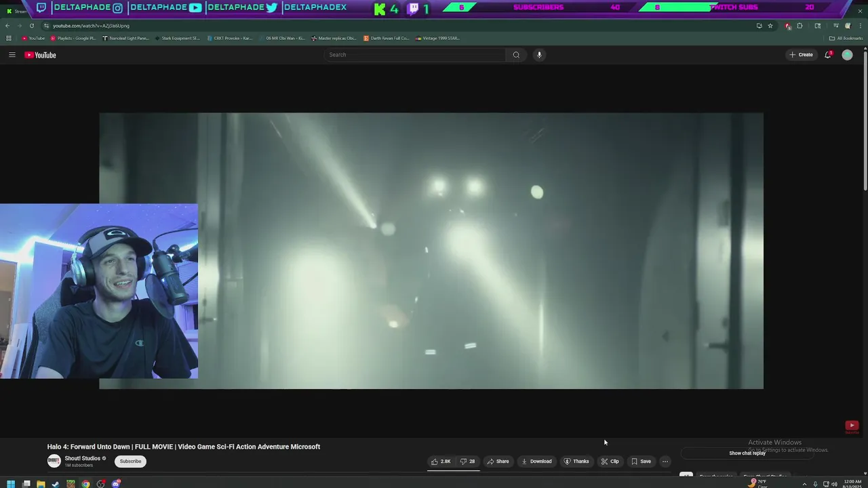Click the red extension icon in Chrome toolbar
868x488 pixels.
point(787,26)
